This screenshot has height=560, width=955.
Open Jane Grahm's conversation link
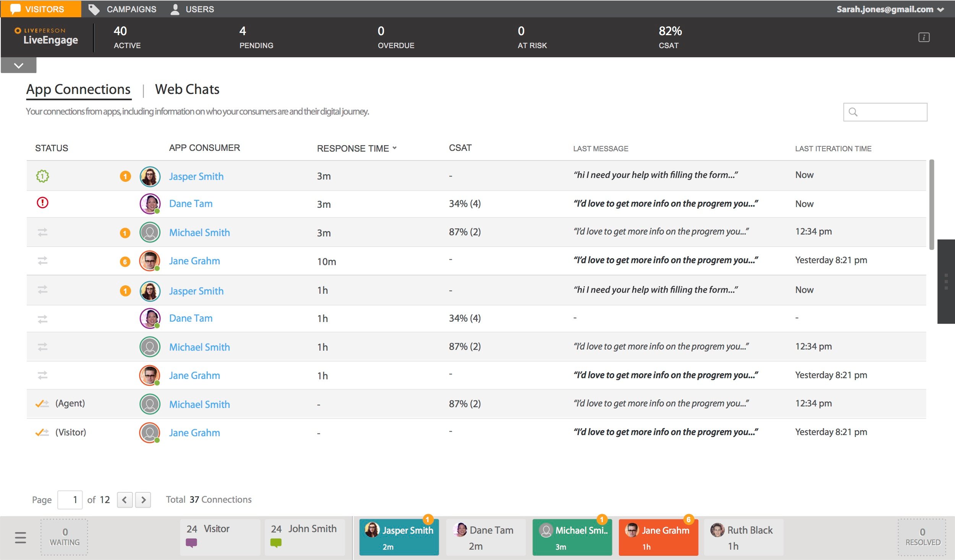[194, 261]
